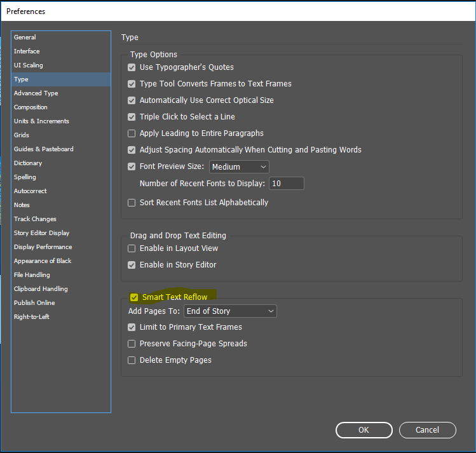Screen dimensions: 476x453
Task: Switch to Display Performance preferences
Action: [x=43, y=247]
